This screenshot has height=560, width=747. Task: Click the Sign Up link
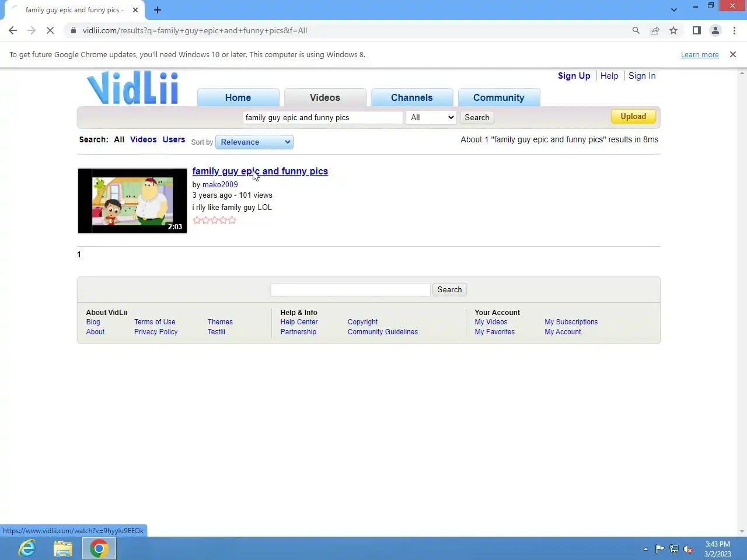click(x=574, y=76)
